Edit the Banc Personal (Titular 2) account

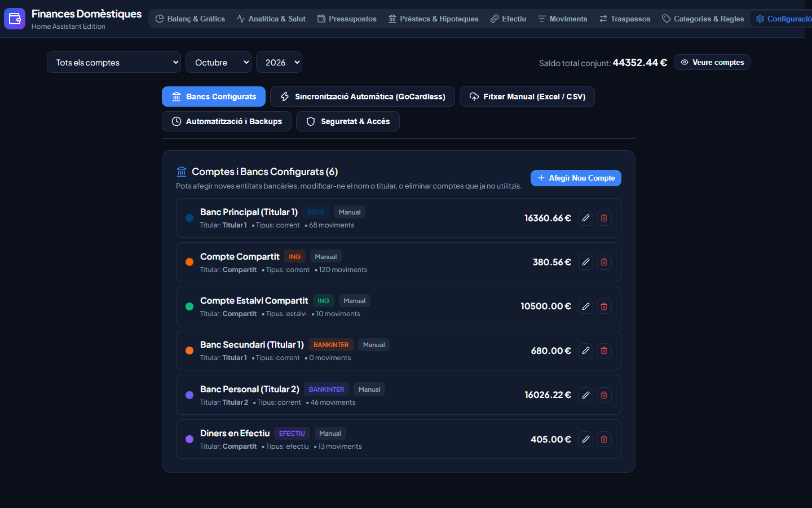pos(586,395)
